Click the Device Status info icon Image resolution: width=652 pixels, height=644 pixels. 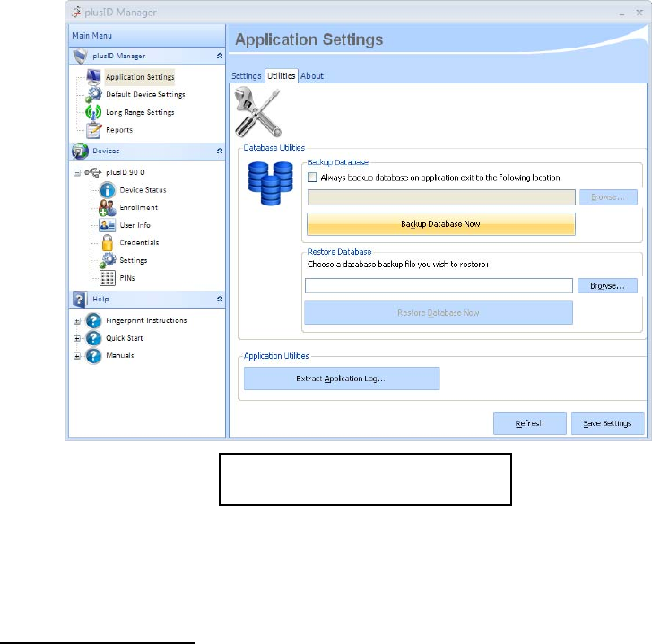tap(108, 190)
